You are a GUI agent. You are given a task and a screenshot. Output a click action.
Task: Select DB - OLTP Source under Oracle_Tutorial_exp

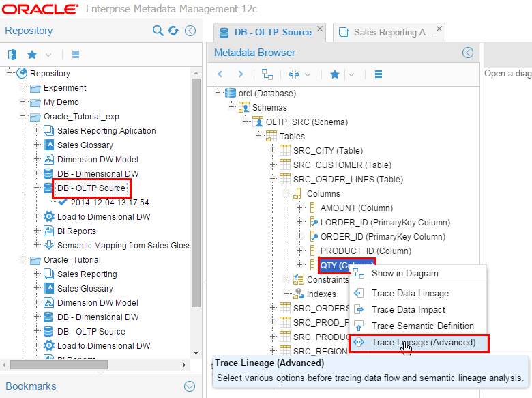coord(91,188)
